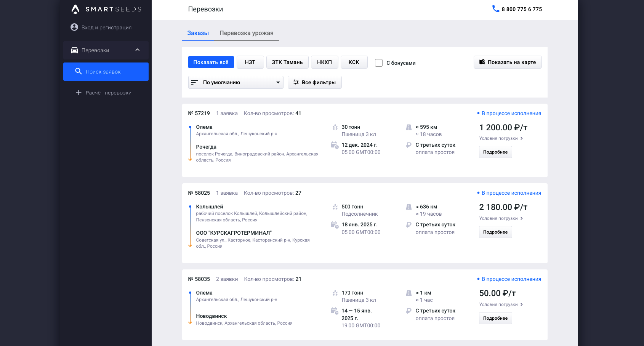The height and width of the screenshot is (346, 644).
Task: Expand Условия погрузки for order 57219
Action: coord(501,138)
